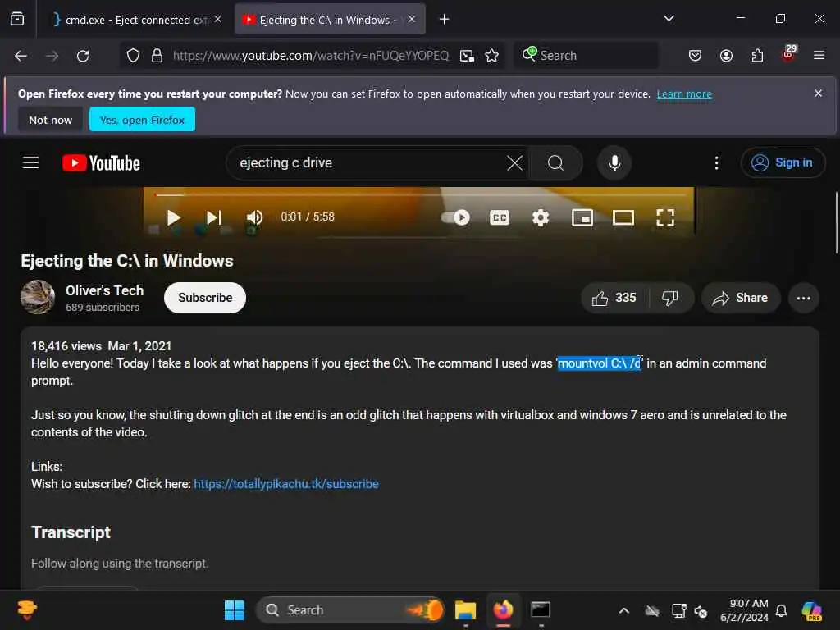
Task: List all tabs dropdown arrow
Action: 669,19
